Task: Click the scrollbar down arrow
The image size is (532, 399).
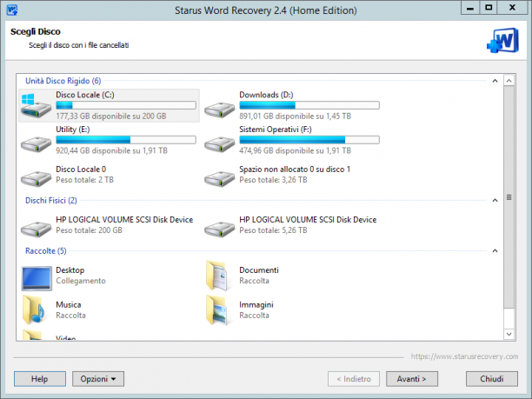Action: (509, 334)
